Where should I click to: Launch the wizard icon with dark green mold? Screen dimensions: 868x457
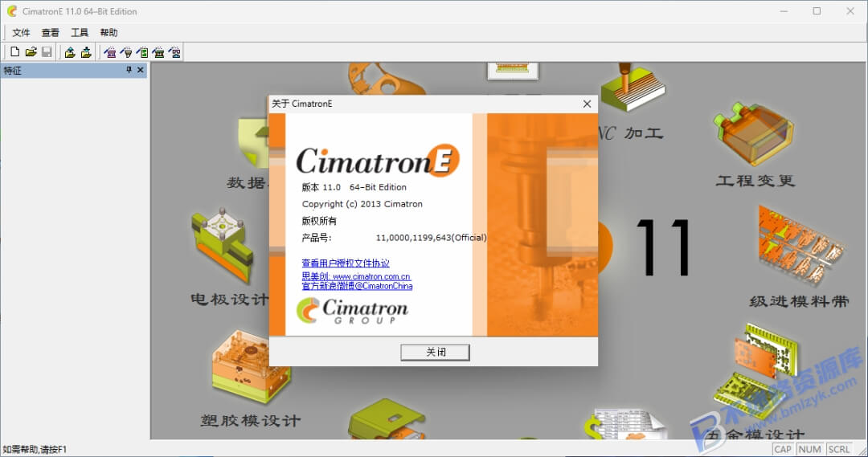pos(159,52)
